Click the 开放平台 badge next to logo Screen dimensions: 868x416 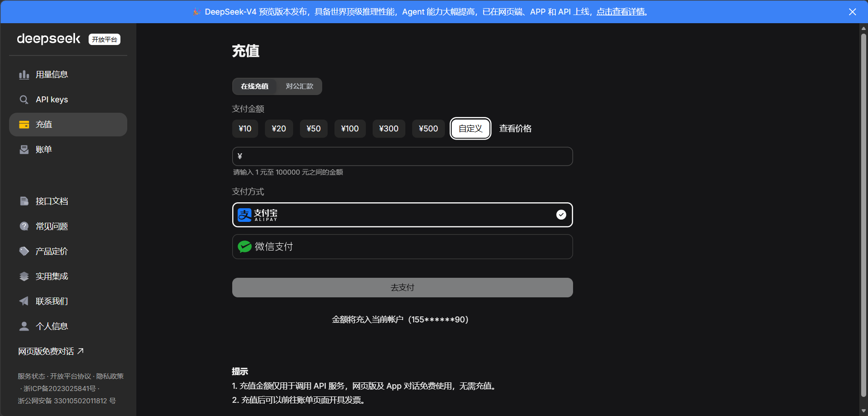(x=105, y=40)
